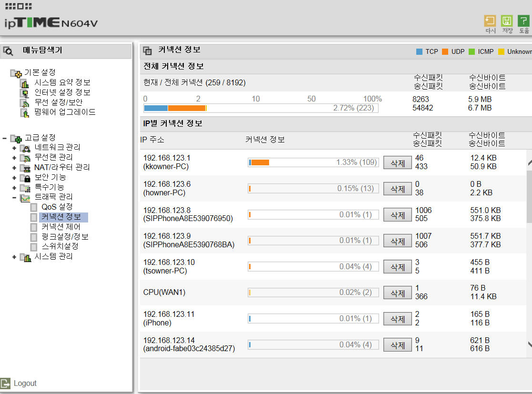Image resolution: width=532 pixels, height=394 pixels.
Task: Collapse the 트래픽 관리 node
Action: (14, 198)
